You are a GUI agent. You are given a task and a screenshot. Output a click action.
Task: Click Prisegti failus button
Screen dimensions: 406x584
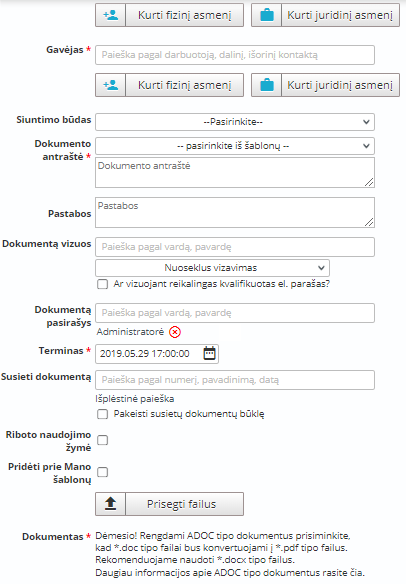[169, 504]
